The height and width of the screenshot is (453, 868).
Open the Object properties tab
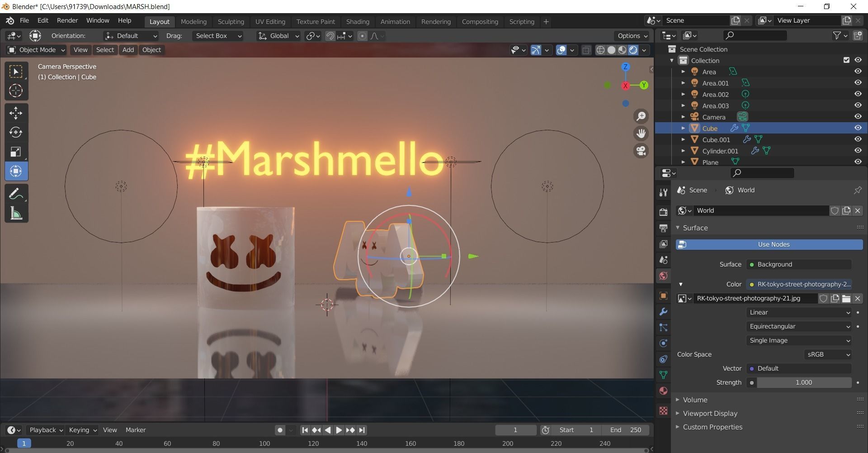pos(663,296)
